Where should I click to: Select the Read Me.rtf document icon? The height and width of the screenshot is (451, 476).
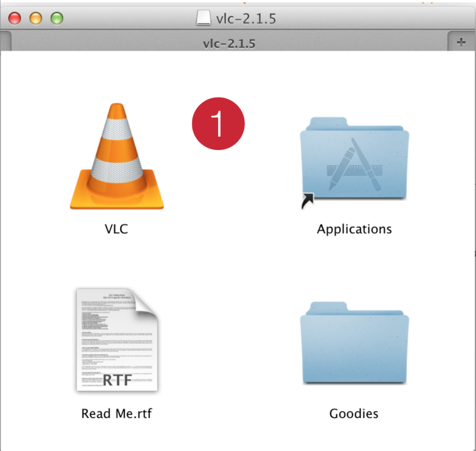click(x=117, y=340)
